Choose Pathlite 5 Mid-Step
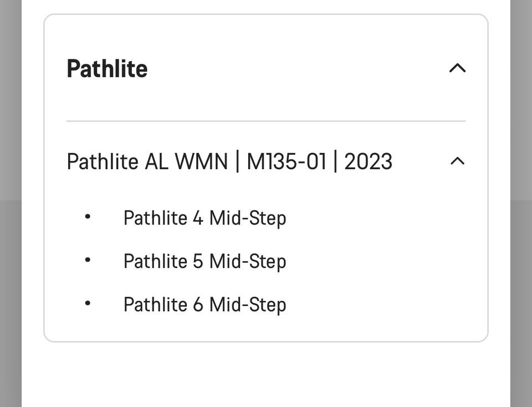This screenshot has height=407, width=532. tap(204, 261)
